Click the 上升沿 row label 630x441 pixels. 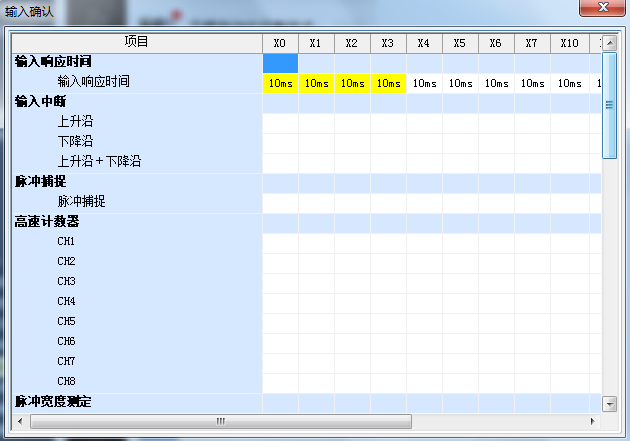pyautogui.click(x=75, y=121)
